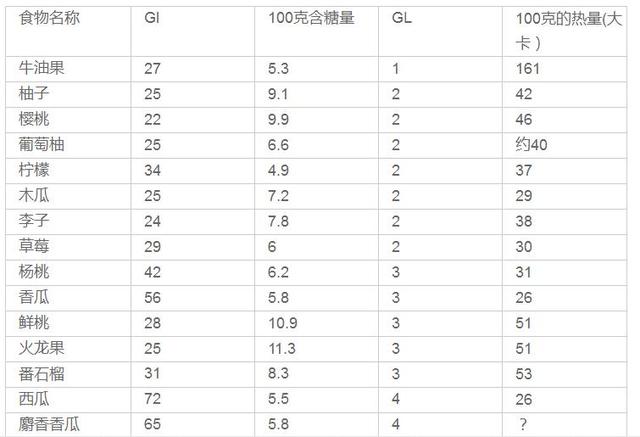Click the GL column header
640x437 pixels.
point(400,20)
